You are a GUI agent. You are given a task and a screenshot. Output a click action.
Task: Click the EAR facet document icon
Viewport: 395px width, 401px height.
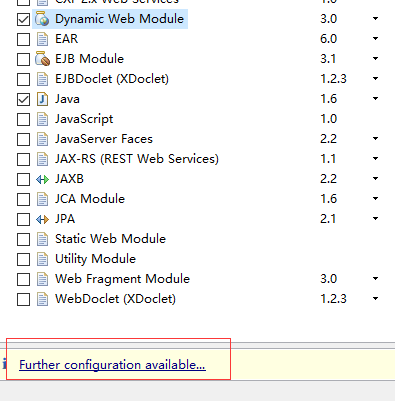tap(42, 39)
